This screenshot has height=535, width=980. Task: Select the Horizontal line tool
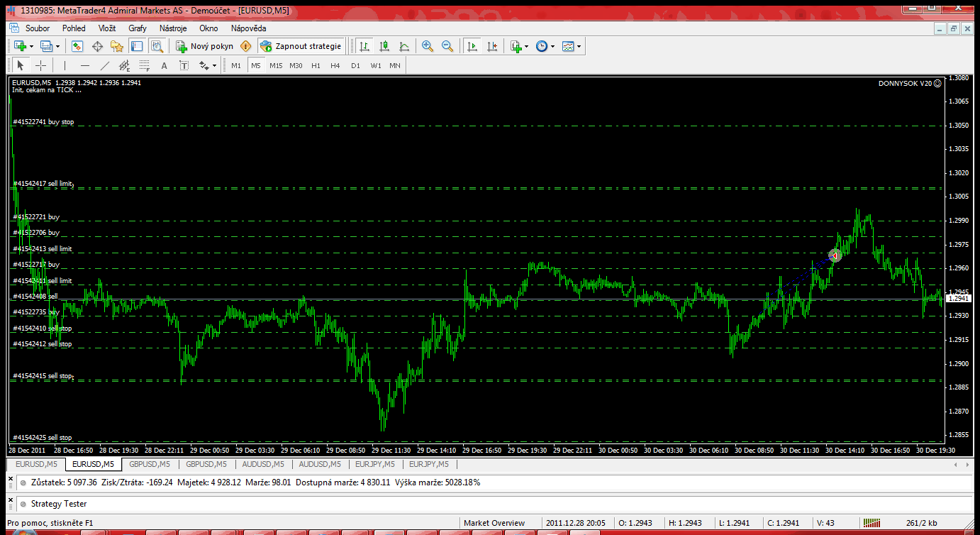[85, 66]
